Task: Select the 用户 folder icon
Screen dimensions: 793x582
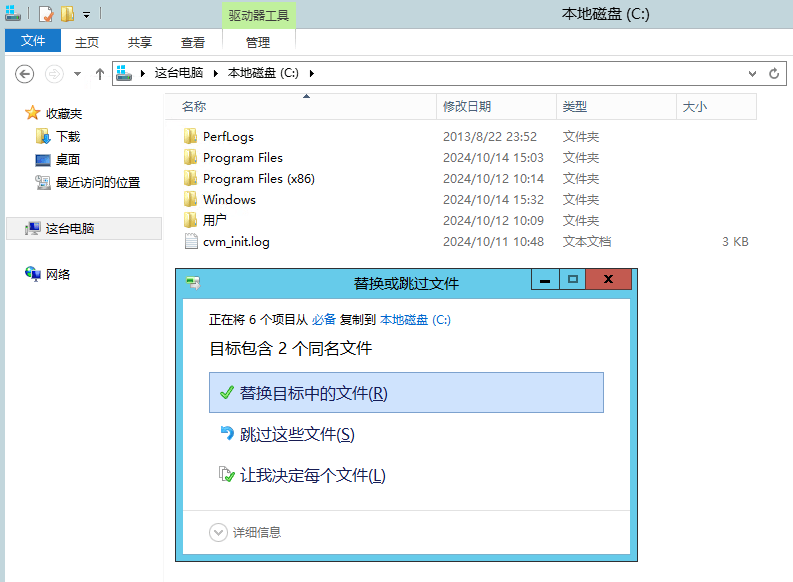Action: [x=191, y=220]
